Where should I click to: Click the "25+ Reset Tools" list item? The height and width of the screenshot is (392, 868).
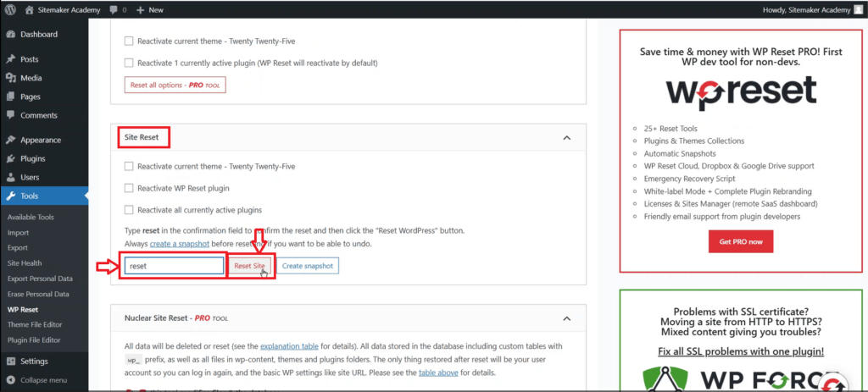tap(670, 128)
